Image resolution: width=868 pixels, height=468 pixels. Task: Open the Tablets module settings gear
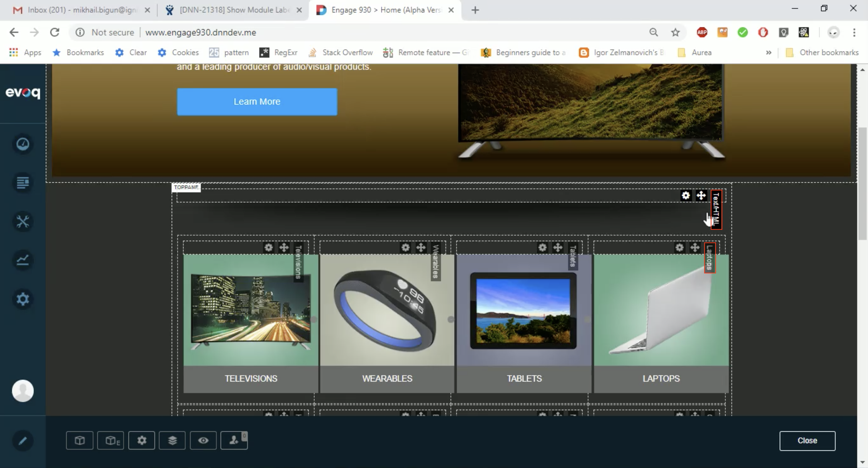tap(542, 248)
